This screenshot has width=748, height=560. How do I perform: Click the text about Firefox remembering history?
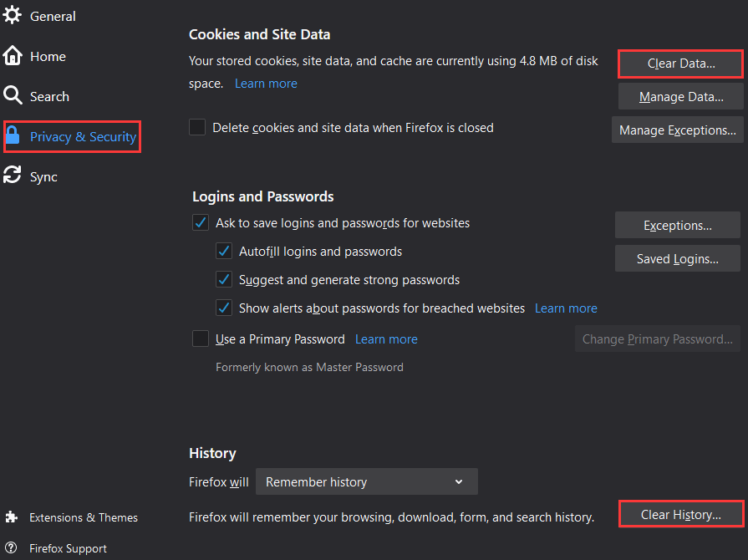(x=391, y=517)
